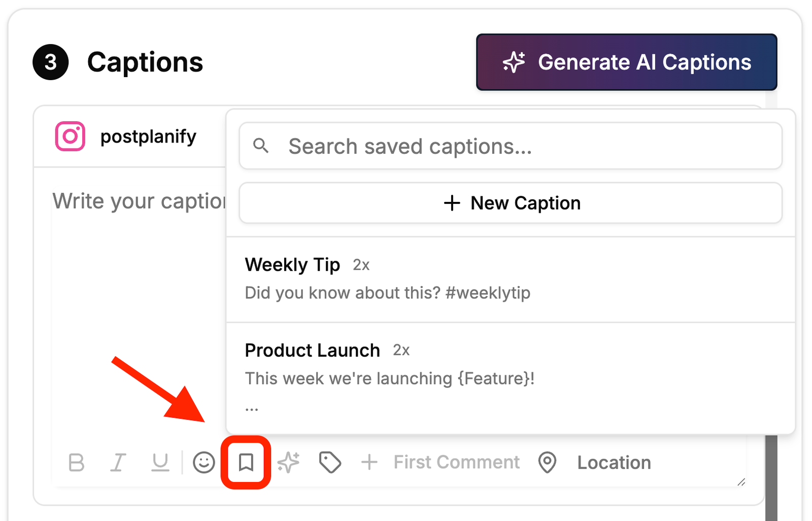Toggle underline formatting
This screenshot has width=812, height=521.
click(x=160, y=463)
